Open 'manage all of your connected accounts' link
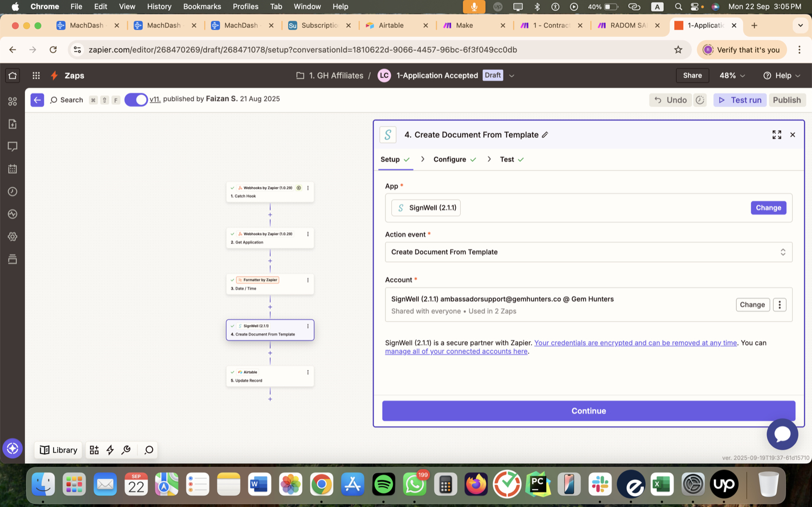Viewport: 812px width, 507px height. pyautogui.click(x=456, y=351)
